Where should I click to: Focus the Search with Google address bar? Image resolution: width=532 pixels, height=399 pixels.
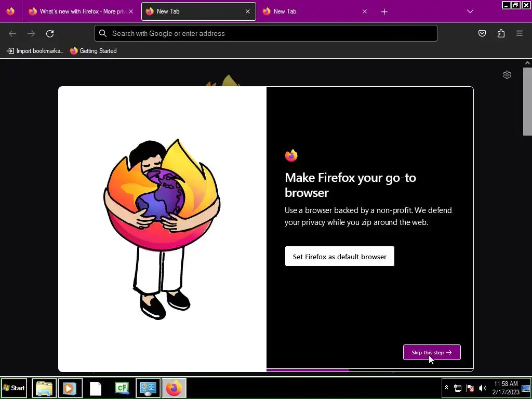pyautogui.click(x=266, y=33)
